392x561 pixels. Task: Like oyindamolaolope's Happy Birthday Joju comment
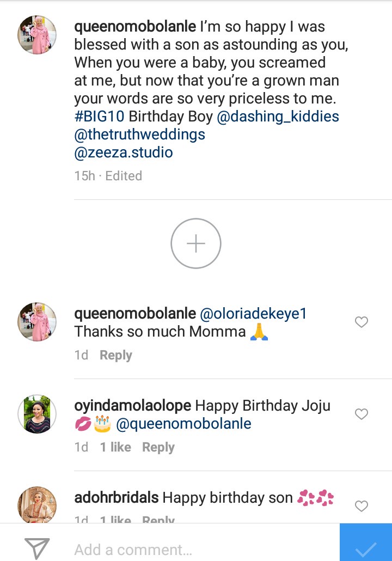362,414
